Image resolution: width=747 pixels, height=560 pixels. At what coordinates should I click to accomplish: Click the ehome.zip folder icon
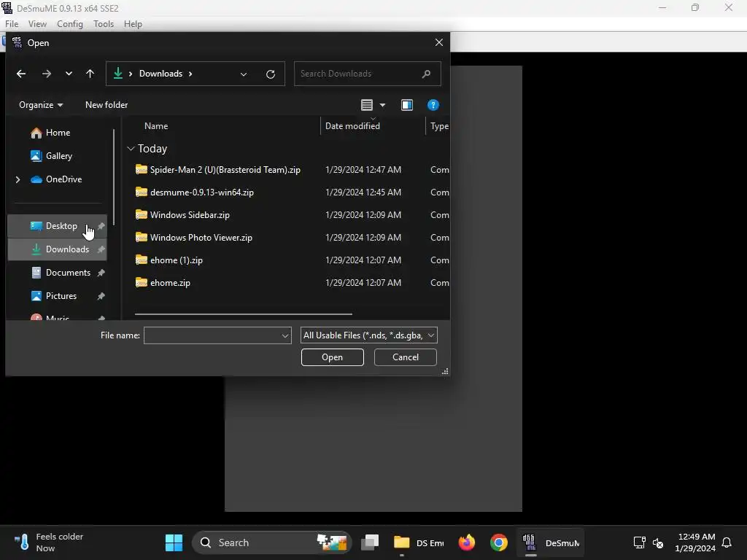(142, 282)
